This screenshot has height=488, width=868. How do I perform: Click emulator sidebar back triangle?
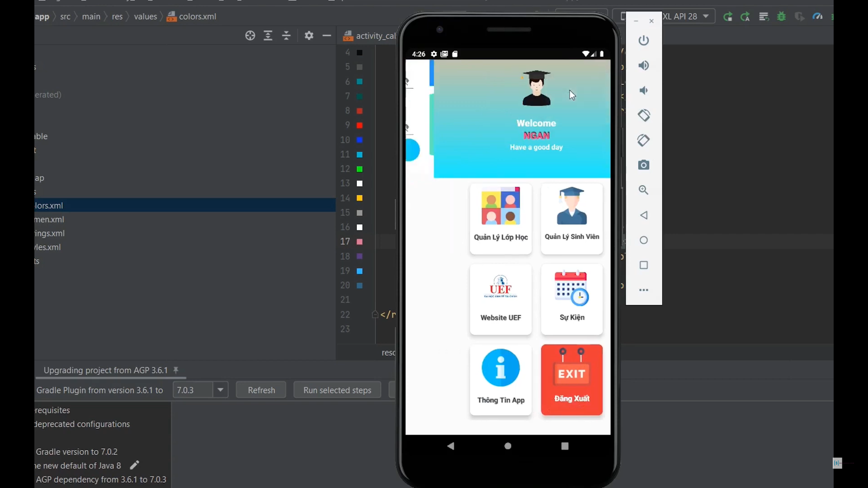click(644, 215)
